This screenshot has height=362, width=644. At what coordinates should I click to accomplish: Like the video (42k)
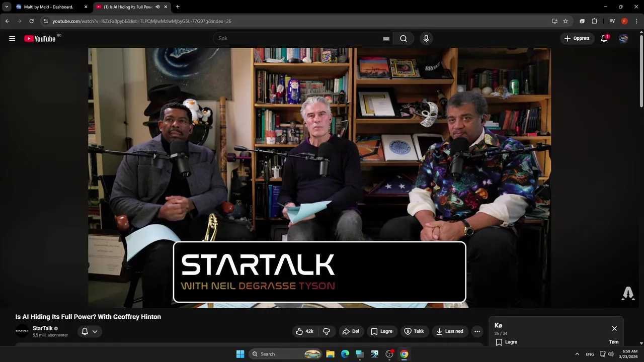[x=305, y=331]
